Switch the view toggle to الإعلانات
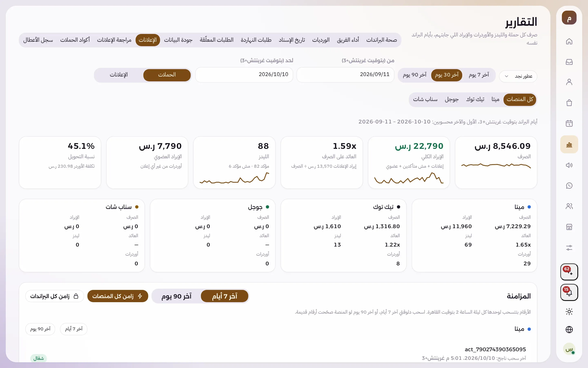 [119, 75]
